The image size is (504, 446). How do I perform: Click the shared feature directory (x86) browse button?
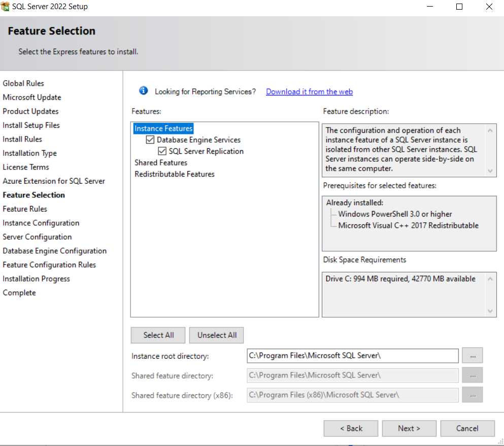pos(473,395)
